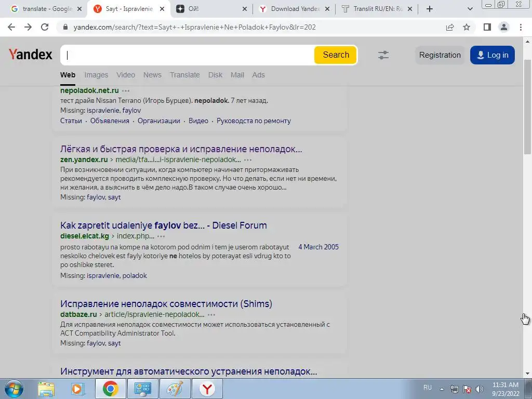Open result 'Исправление неполадок совместимости (Shims)'
The height and width of the screenshot is (399, 532).
pyautogui.click(x=166, y=303)
